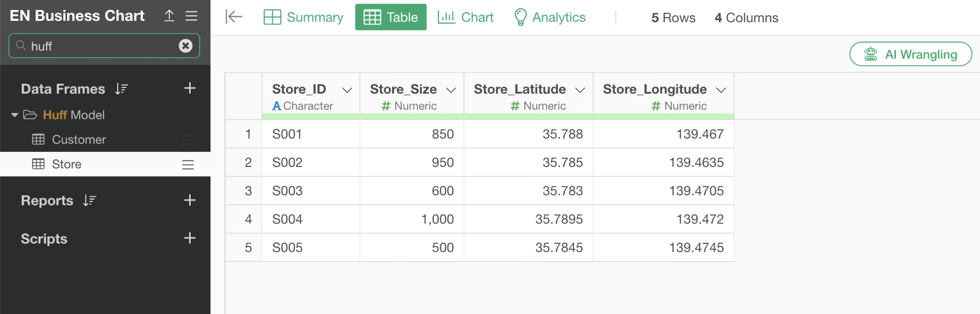Add a new report
Image resolution: width=980 pixels, height=314 pixels.
pyautogui.click(x=189, y=200)
